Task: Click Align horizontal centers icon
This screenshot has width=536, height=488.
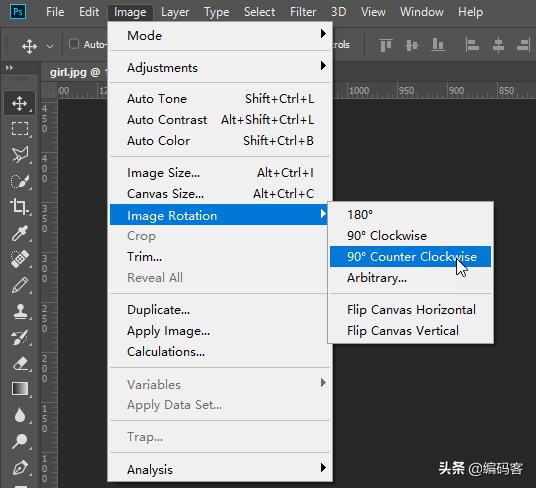Action: pos(498,45)
